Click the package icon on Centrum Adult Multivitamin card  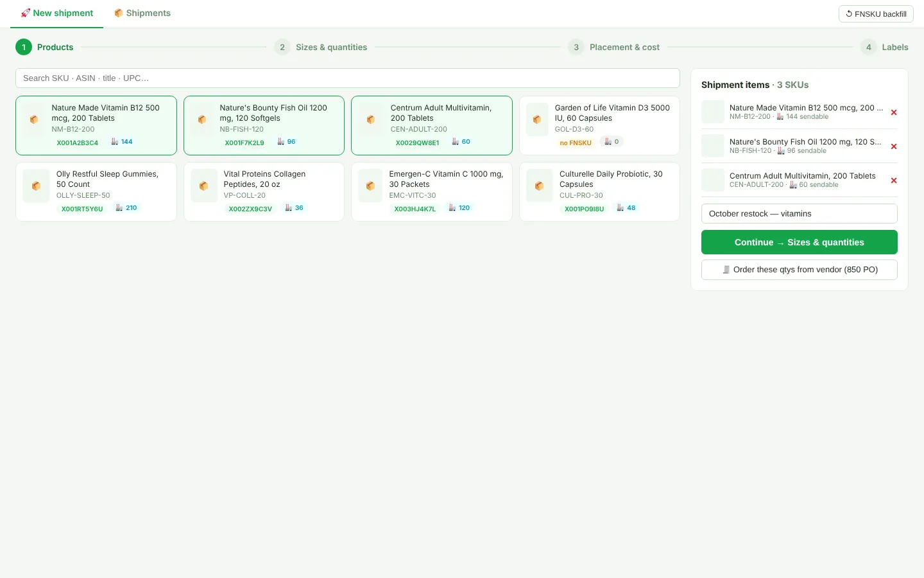(370, 119)
